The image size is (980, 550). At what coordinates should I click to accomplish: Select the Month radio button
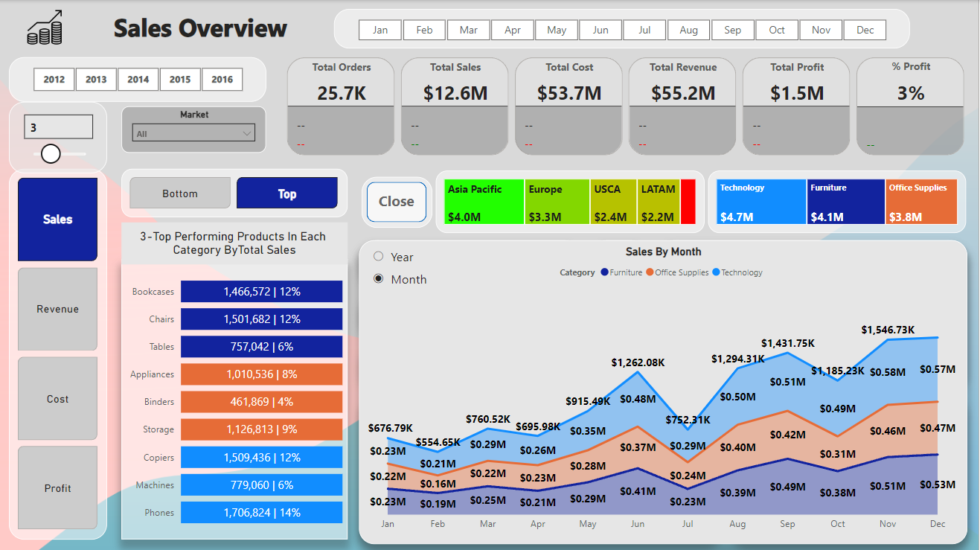pos(379,279)
